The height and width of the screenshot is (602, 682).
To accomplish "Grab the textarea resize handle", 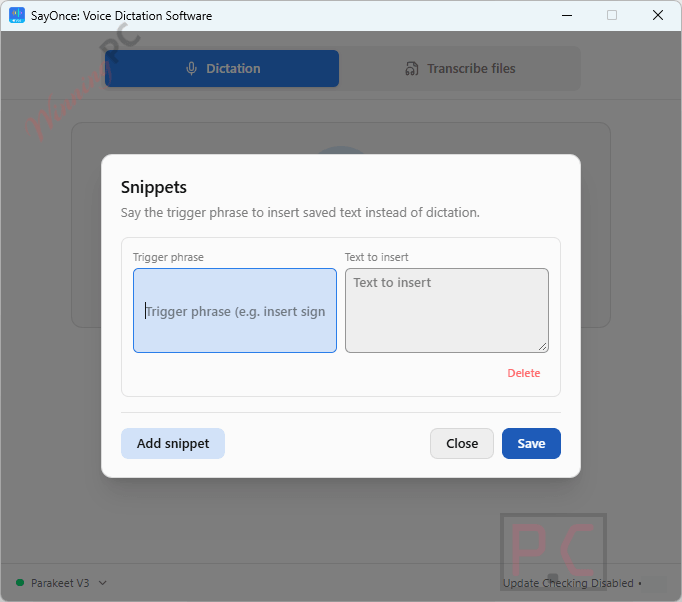I will coord(543,347).
